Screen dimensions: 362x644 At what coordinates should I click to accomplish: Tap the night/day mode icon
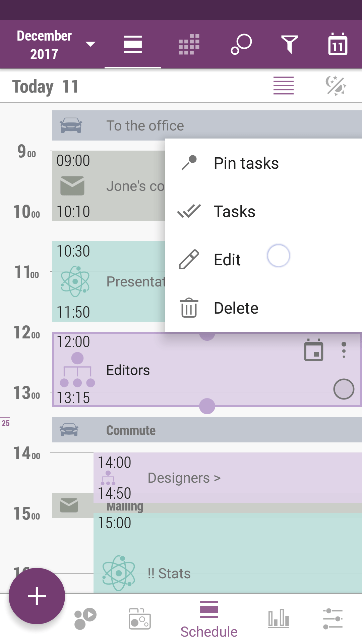[336, 86]
